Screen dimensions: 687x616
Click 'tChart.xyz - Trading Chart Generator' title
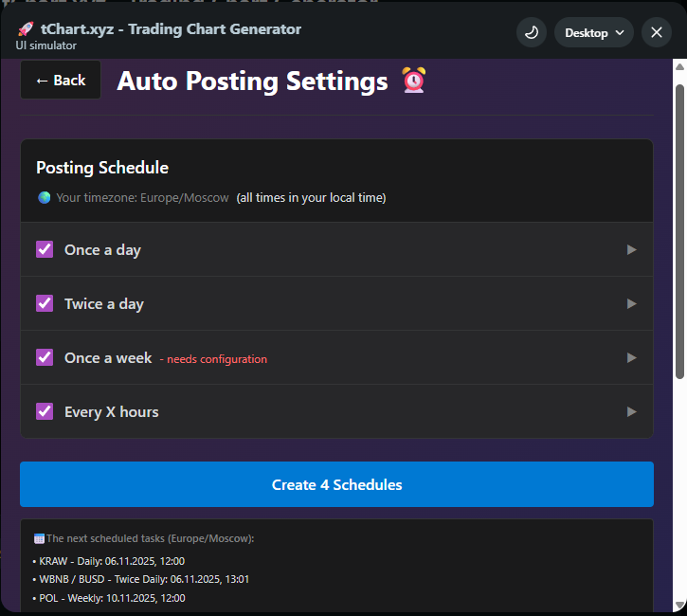pyautogui.click(x=171, y=29)
